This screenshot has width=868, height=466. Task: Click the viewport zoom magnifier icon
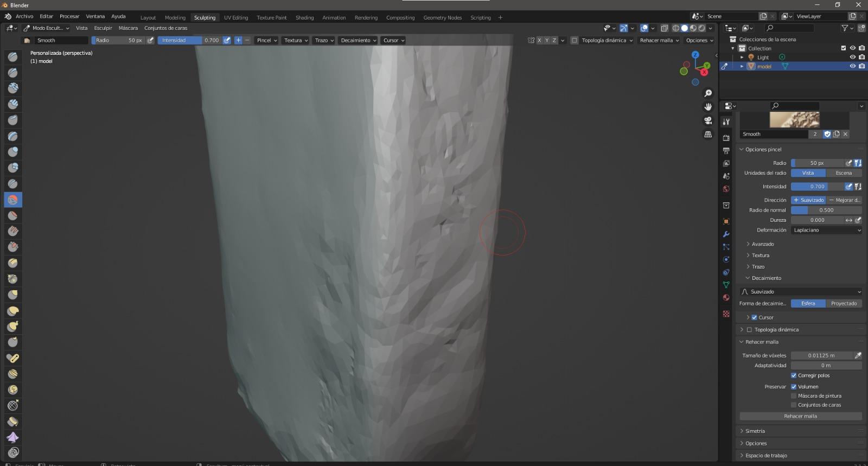(x=708, y=93)
